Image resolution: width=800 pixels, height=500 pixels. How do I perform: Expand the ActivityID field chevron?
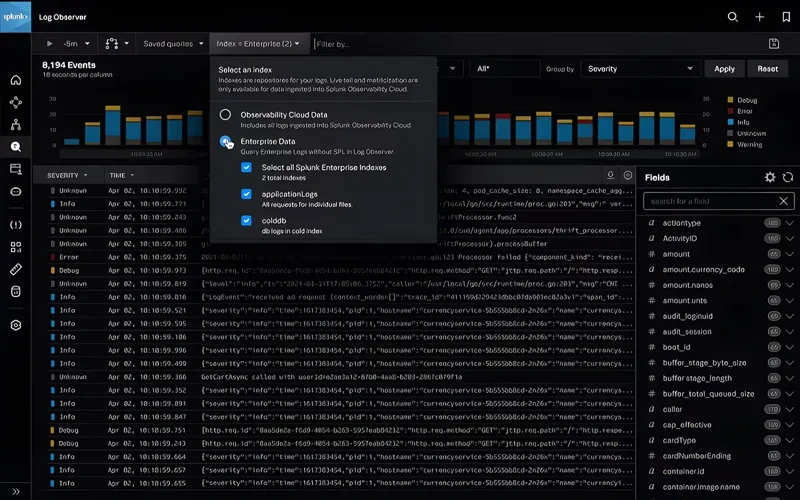coord(789,238)
